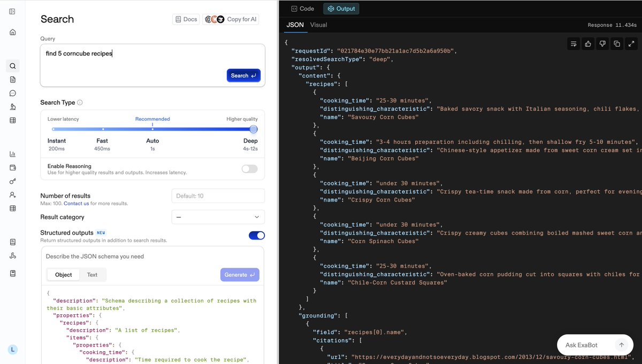Viewport: 642px width, 364px height.
Task: Select Object schema mode
Action: (x=63, y=275)
